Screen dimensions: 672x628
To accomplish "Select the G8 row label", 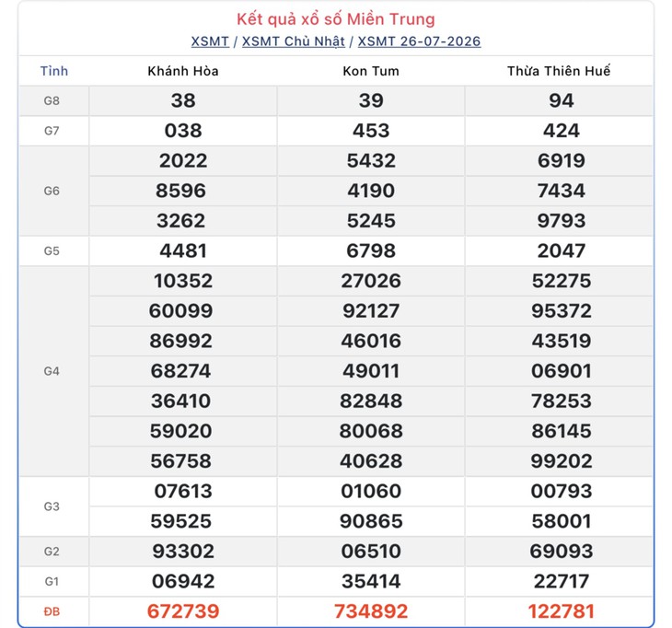I will click(52, 100).
